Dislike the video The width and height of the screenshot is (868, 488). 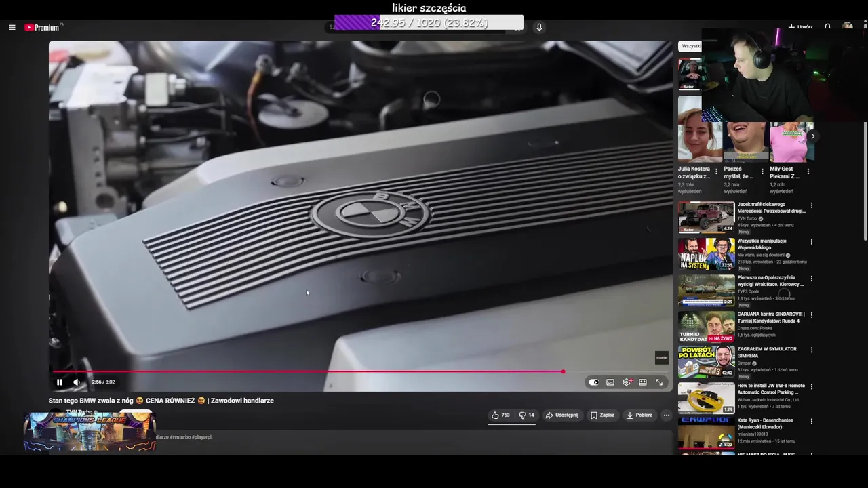click(x=526, y=415)
